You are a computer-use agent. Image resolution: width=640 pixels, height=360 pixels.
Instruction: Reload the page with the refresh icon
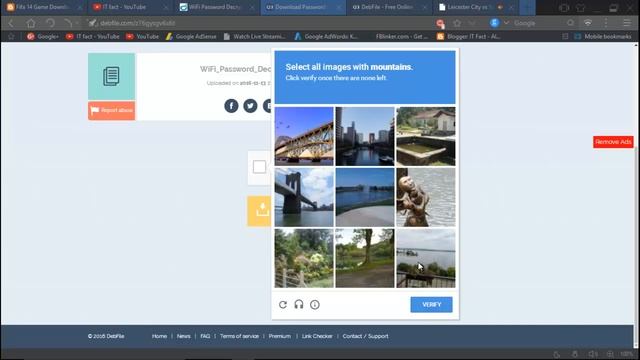[50, 23]
